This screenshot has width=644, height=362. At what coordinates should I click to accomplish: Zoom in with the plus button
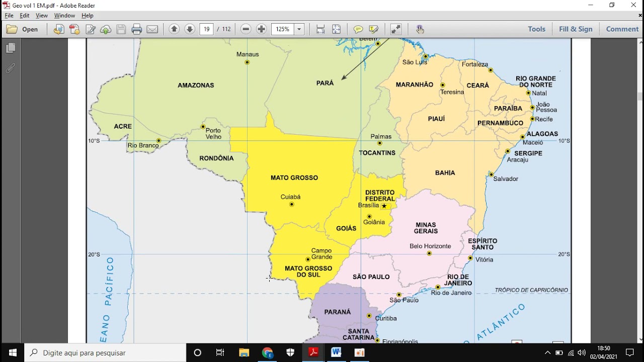(x=262, y=29)
